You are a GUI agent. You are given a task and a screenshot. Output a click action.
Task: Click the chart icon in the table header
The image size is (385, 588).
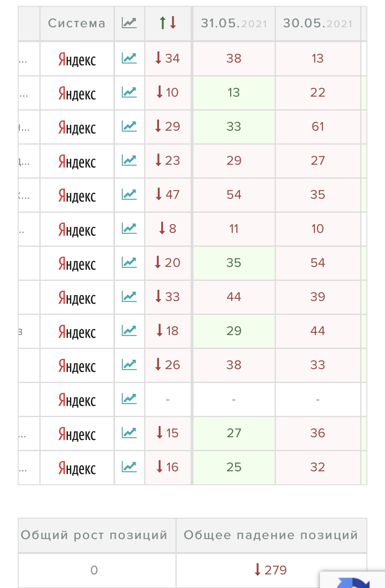coord(129,23)
